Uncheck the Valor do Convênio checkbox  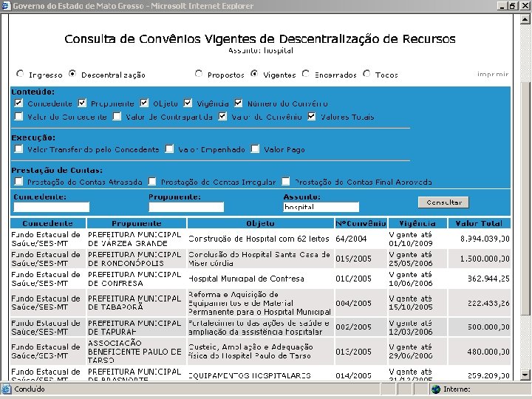click(222, 117)
